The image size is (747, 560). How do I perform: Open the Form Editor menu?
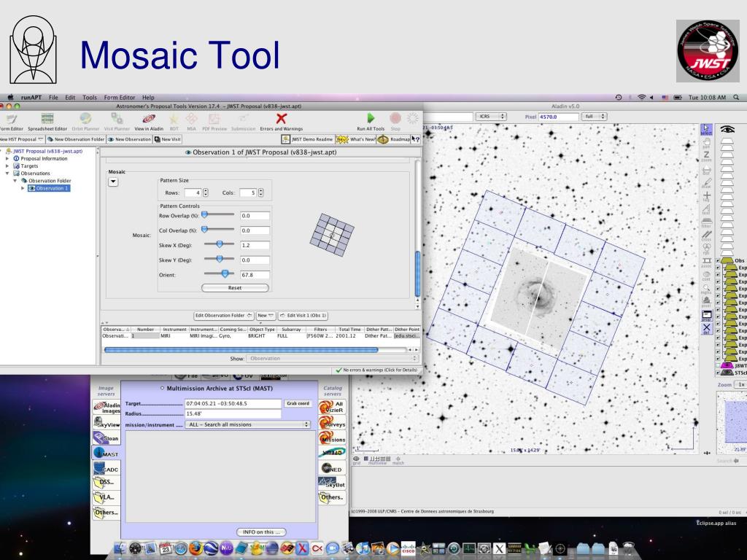[x=120, y=97]
